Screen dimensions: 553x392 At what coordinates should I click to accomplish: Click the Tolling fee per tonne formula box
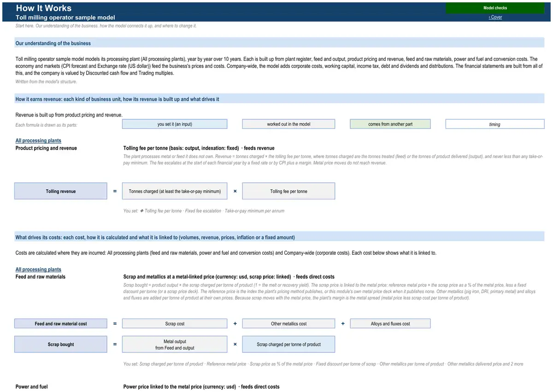point(288,191)
